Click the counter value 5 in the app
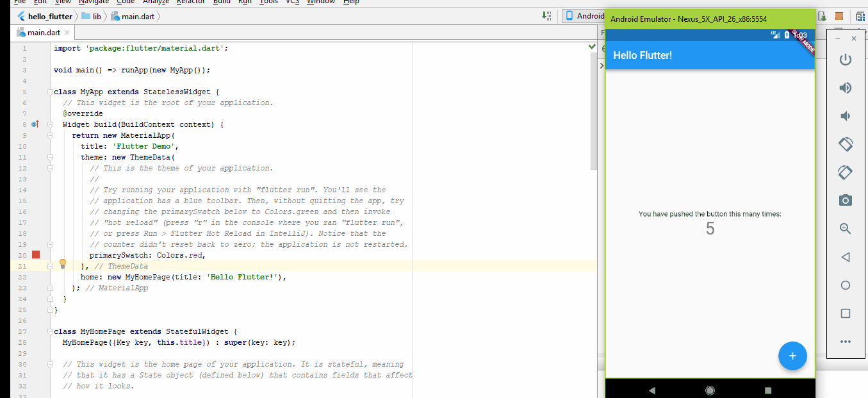This screenshot has width=868, height=398. [710, 229]
